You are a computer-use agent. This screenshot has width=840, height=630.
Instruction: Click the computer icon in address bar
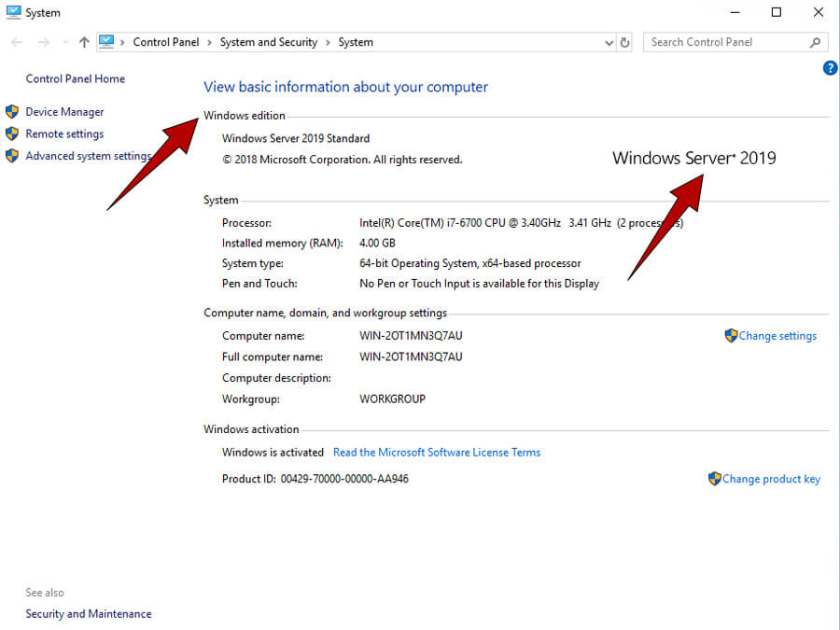(x=106, y=42)
